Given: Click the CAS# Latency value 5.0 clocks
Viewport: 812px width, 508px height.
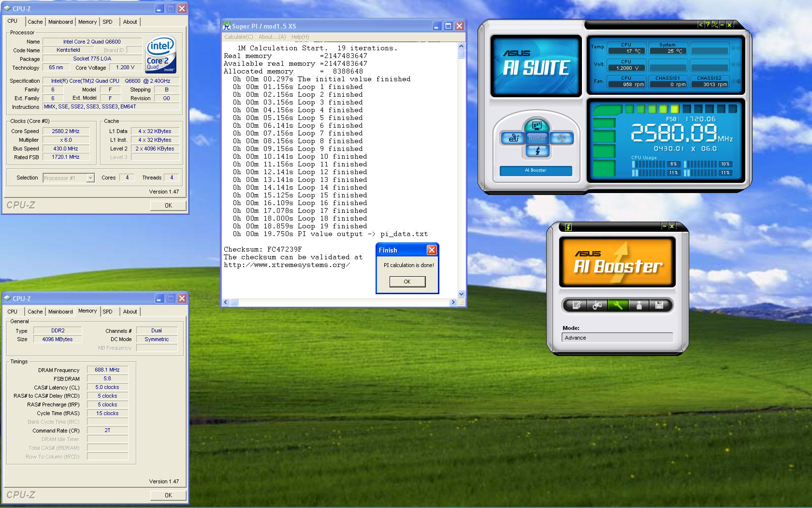Looking at the screenshot, I should (x=107, y=387).
